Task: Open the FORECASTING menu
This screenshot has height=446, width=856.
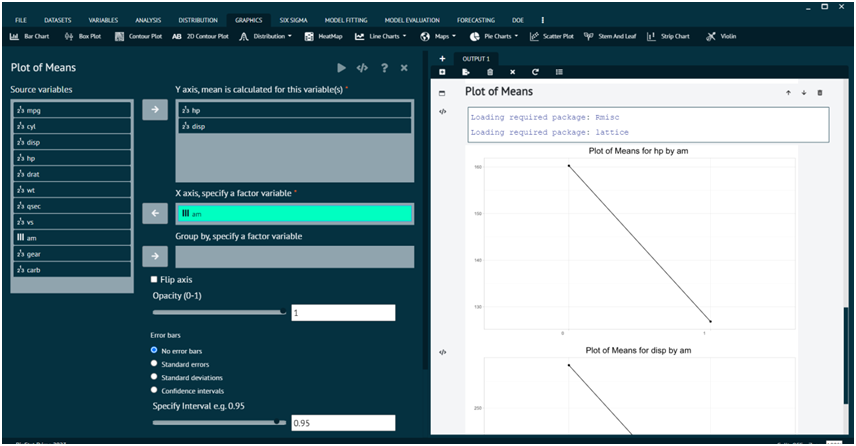Action: (x=476, y=20)
